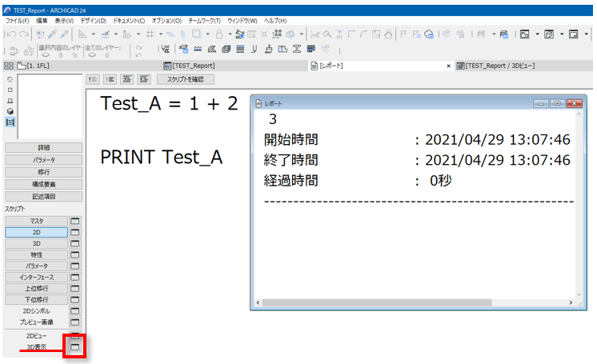Click the snap guides icon
This screenshot has height=364, width=597.
pyautogui.click(x=106, y=34)
